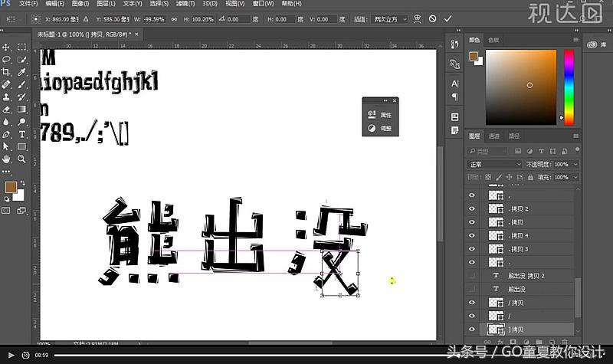Open the Color panel menu
Screen dimensions: 613x364
pos(576,40)
